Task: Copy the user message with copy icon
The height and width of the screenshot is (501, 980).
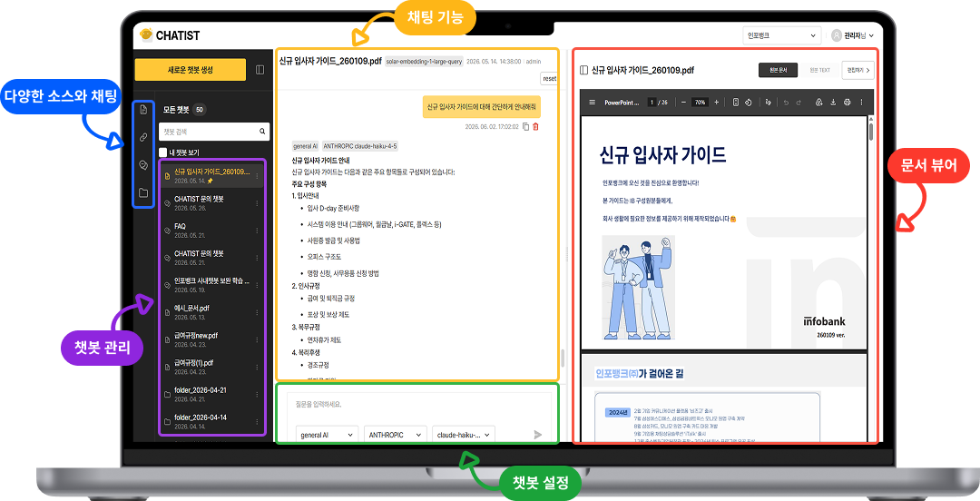Action: [x=525, y=126]
